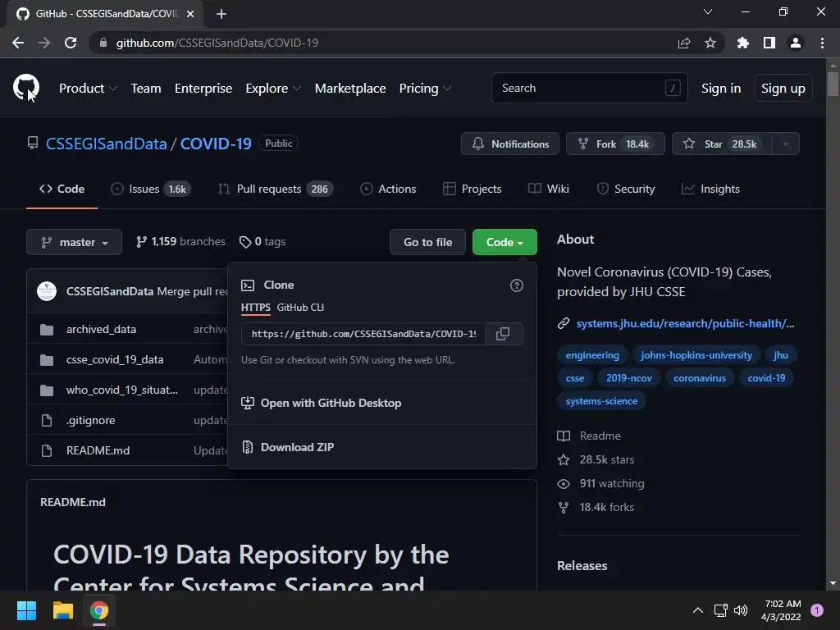Expand the Pricing menu

tap(425, 89)
